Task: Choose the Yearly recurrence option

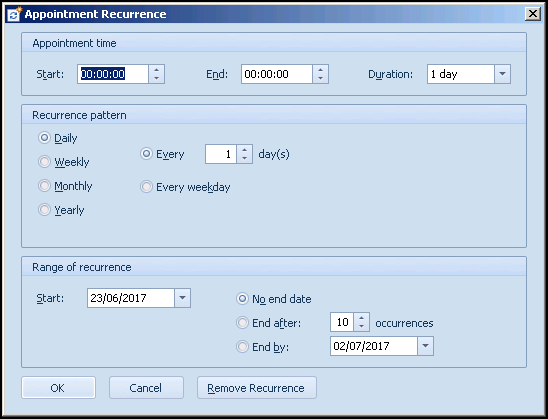Action: tap(44, 210)
